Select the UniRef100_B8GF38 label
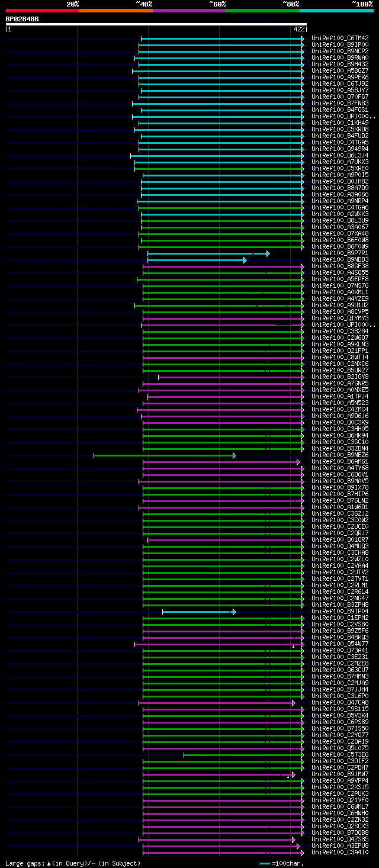 point(340,266)
